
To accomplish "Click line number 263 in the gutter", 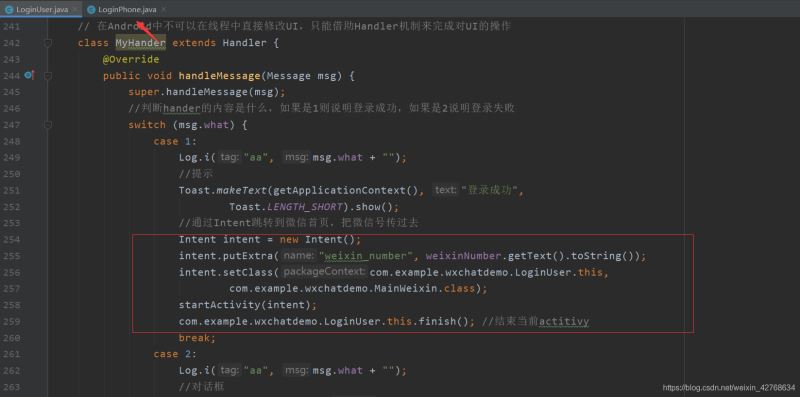I will [11, 387].
